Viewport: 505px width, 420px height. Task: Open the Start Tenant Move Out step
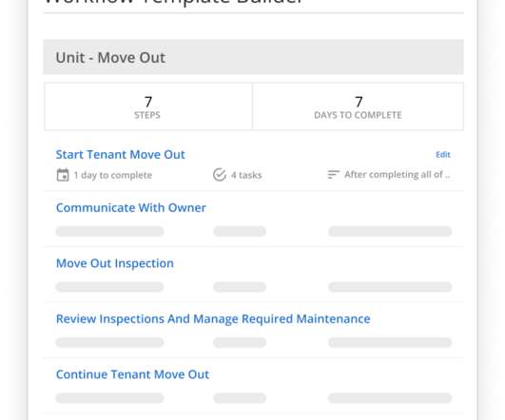(121, 155)
